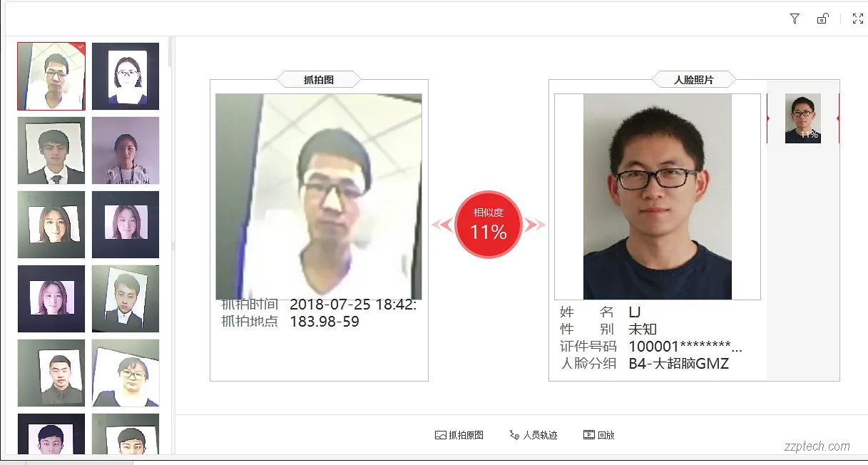The image size is (868, 465).
Task: Click the 相似度 11% red circle
Action: coord(489,225)
